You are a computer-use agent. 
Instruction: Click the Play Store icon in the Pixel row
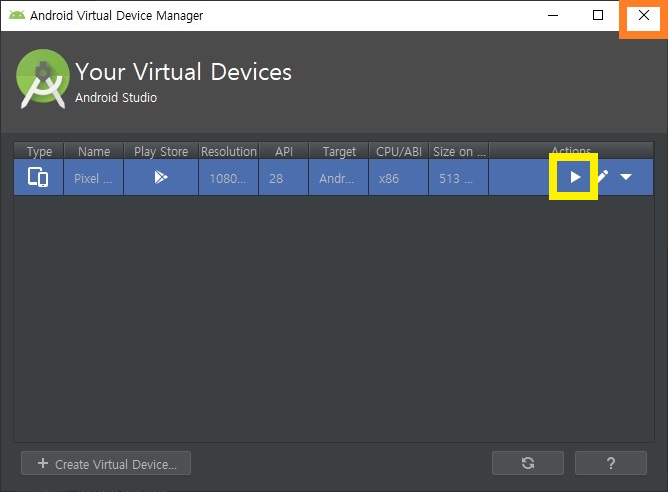[x=161, y=177]
